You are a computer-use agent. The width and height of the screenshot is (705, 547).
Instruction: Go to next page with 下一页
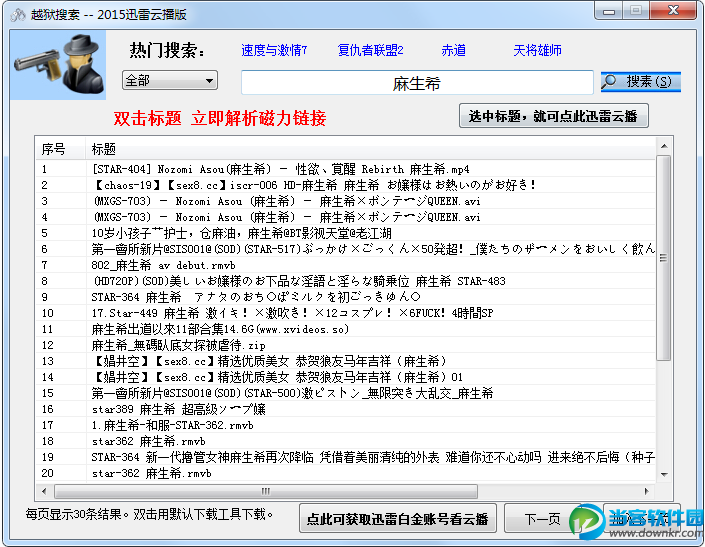pyautogui.click(x=542, y=519)
